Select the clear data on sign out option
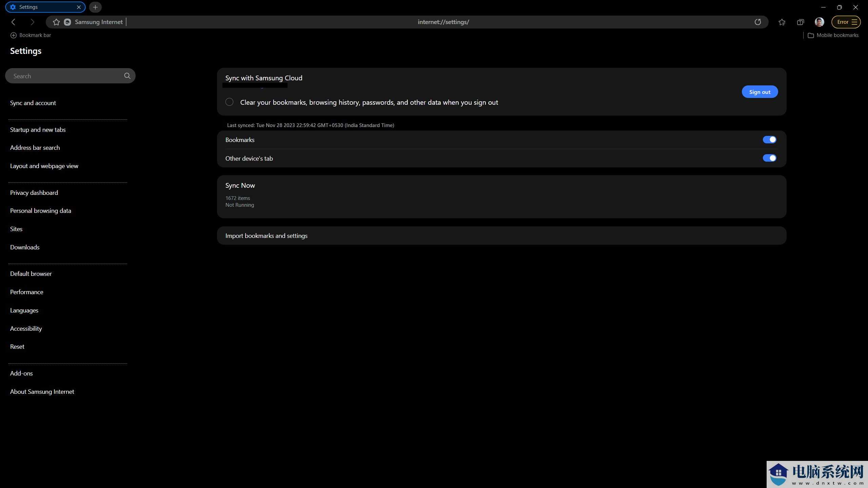Image resolution: width=868 pixels, height=488 pixels. [x=229, y=102]
